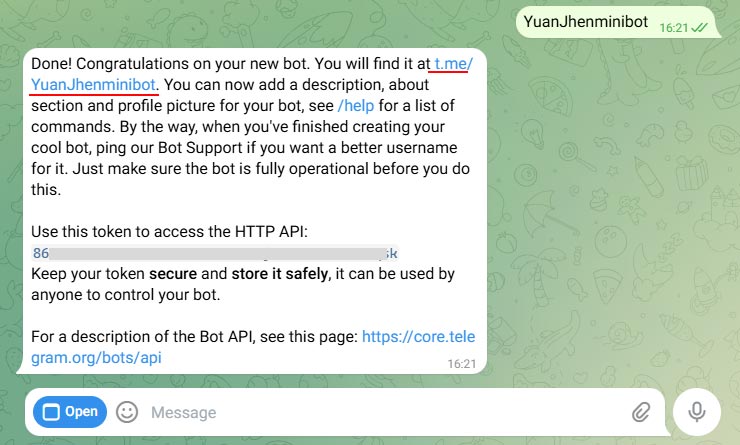Click the bold word "secure" in the reply

click(173, 274)
